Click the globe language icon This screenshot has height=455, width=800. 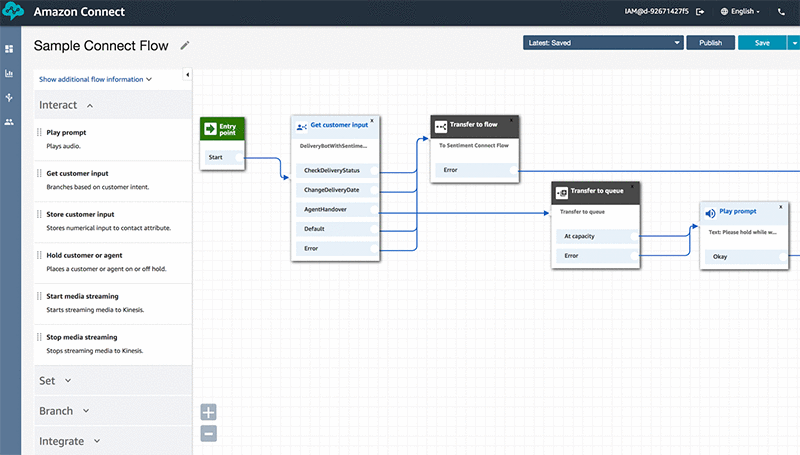[x=724, y=11]
